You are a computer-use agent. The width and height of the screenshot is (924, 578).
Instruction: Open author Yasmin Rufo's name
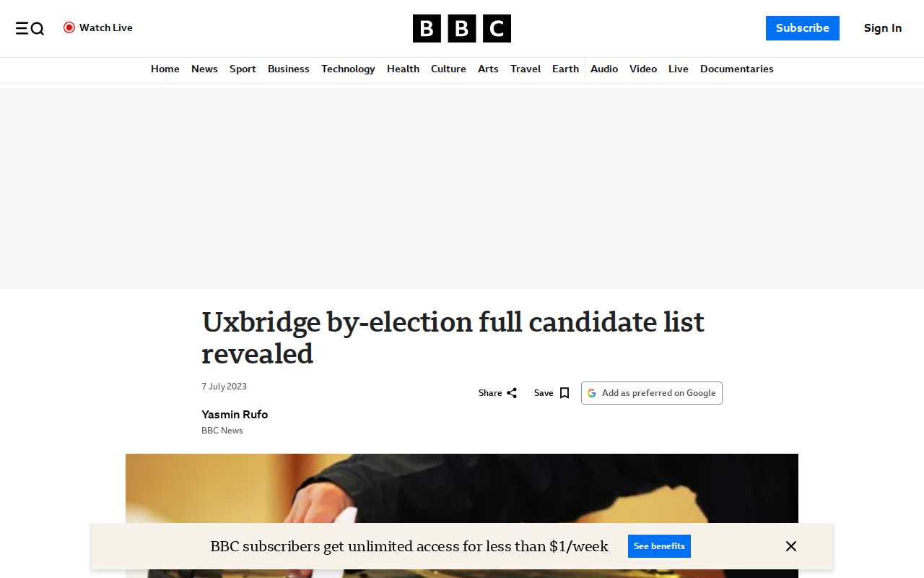(235, 414)
